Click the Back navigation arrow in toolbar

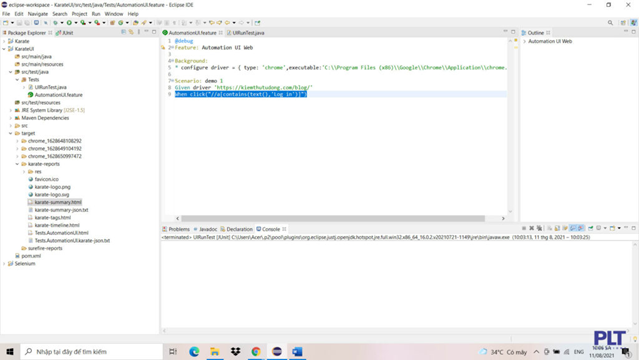click(x=227, y=23)
